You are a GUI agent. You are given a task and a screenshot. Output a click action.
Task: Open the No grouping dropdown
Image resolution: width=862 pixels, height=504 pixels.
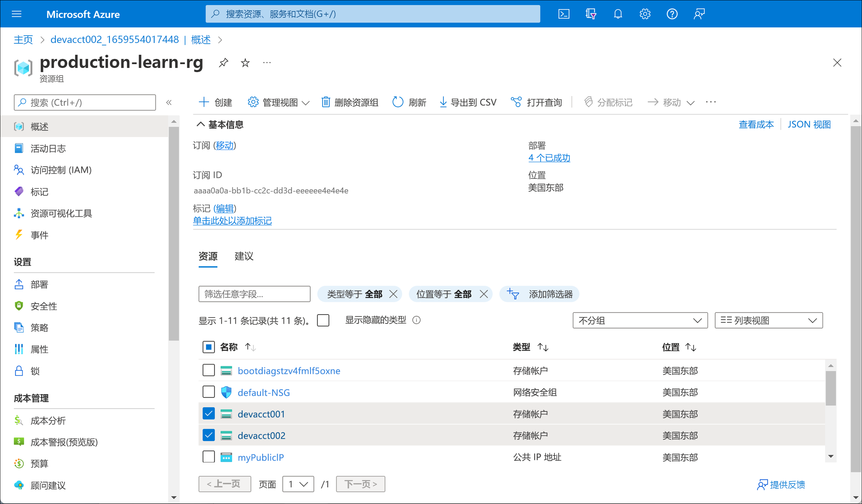click(640, 320)
